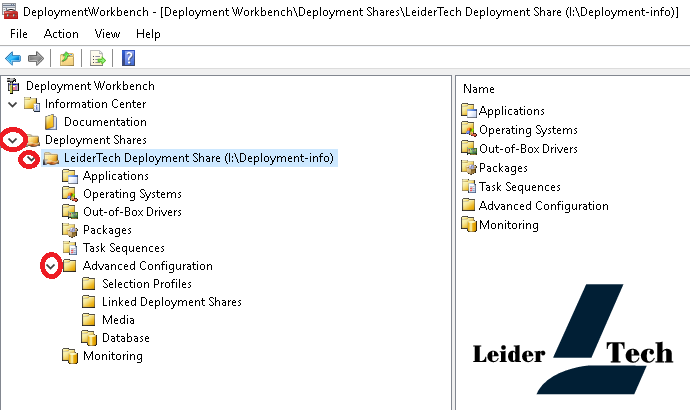This screenshot has height=410, width=690.
Task: Select Media label in tree
Action: click(x=118, y=320)
